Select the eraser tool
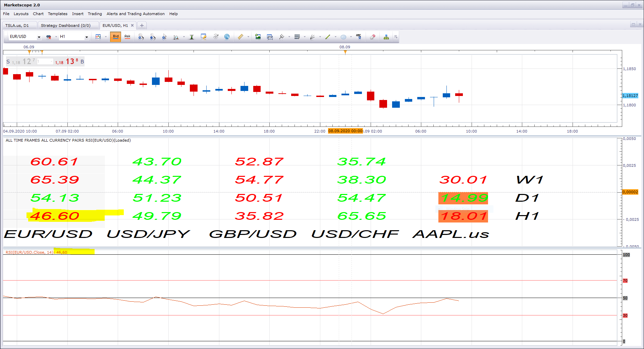 [372, 37]
